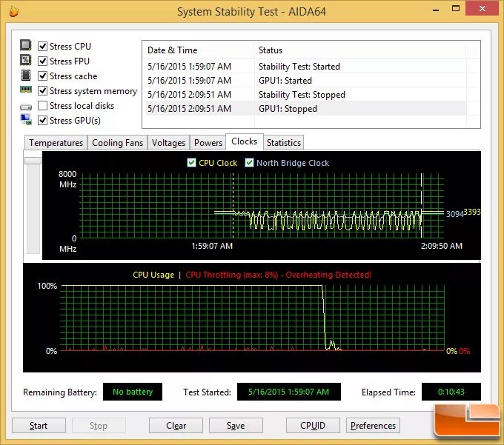The width and height of the screenshot is (504, 445).
Task: Open the CPUID panel
Action: (x=313, y=426)
